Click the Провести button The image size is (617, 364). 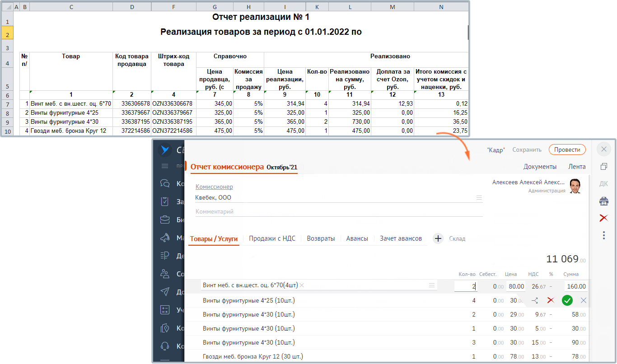(567, 150)
